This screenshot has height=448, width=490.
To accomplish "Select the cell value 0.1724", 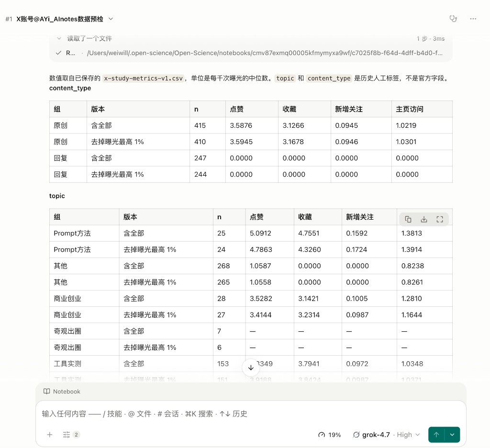I will 356,249.
